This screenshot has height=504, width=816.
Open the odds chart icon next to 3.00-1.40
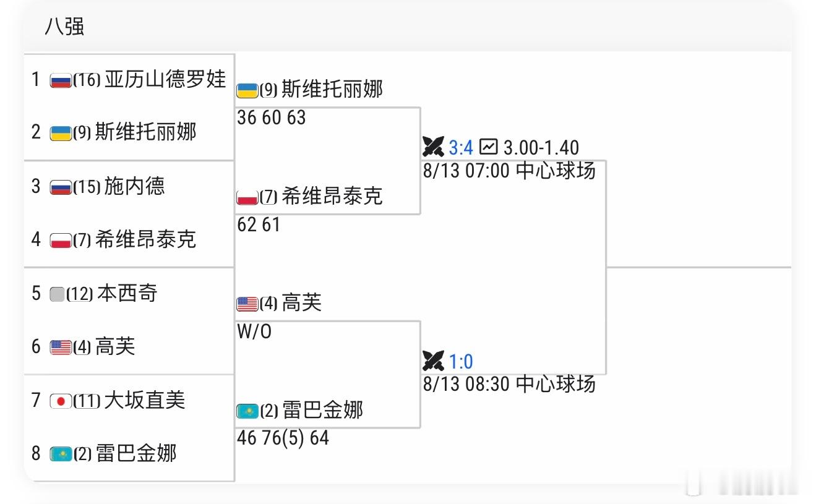tap(489, 147)
